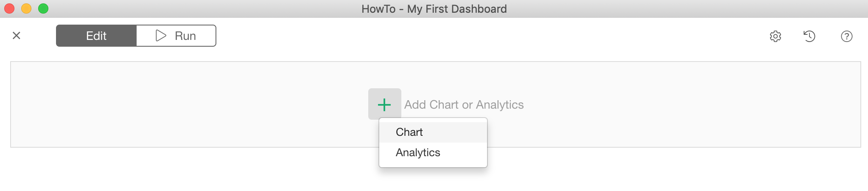Click the green plus add icon
Image resolution: width=868 pixels, height=191 pixels.
[384, 104]
